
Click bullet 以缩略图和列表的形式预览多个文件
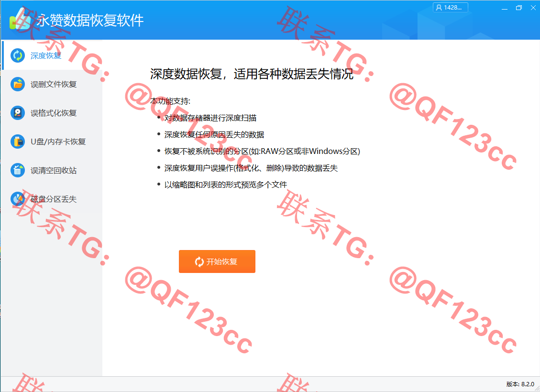click(x=226, y=185)
